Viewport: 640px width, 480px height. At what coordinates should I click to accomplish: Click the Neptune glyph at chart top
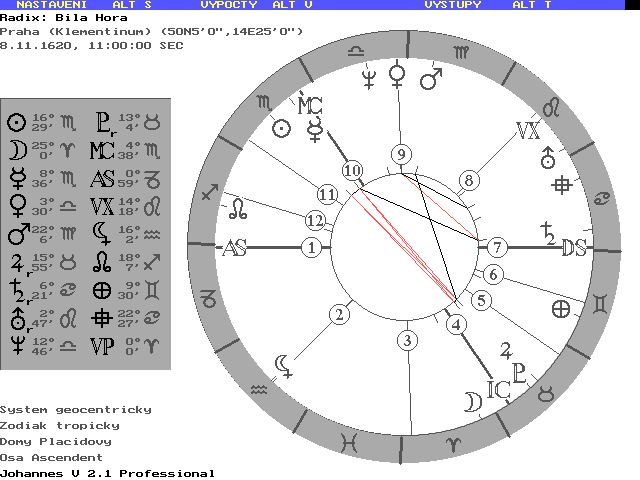tap(370, 77)
